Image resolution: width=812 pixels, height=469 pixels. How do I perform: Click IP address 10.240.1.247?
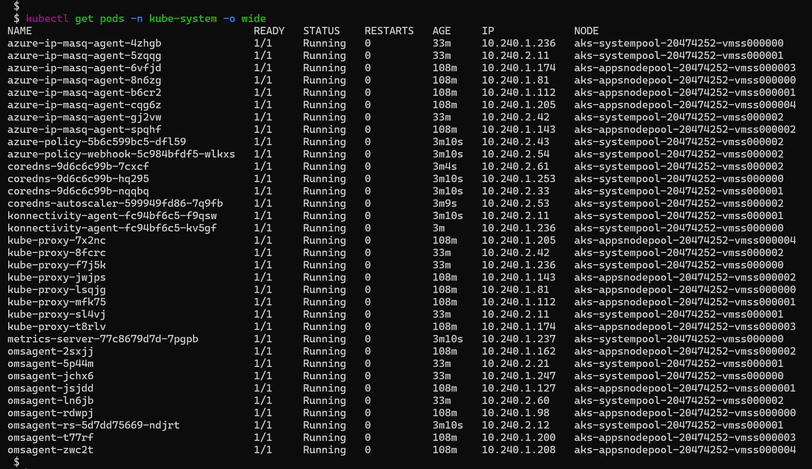(x=518, y=376)
